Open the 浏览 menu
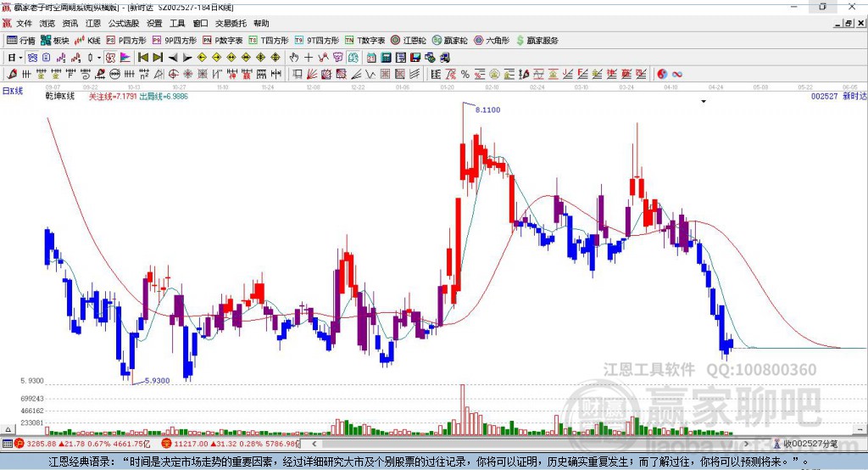 pos(47,23)
